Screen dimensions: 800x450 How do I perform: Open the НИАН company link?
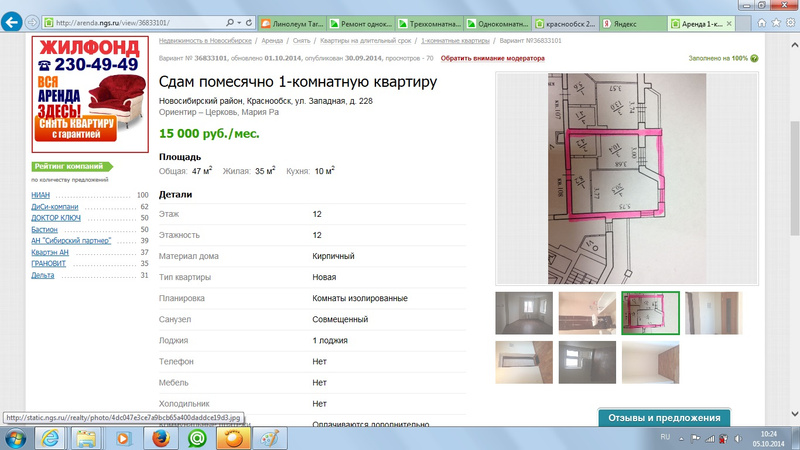point(40,195)
